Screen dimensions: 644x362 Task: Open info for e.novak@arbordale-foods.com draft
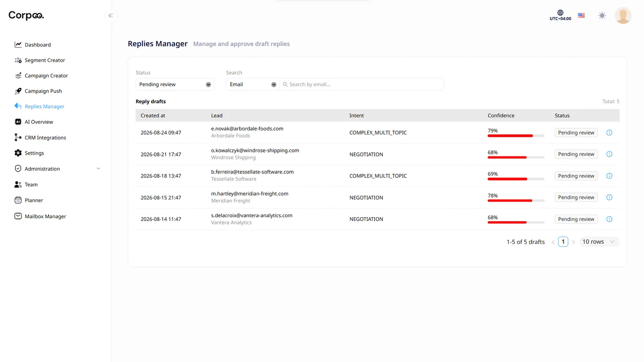[609, 133]
